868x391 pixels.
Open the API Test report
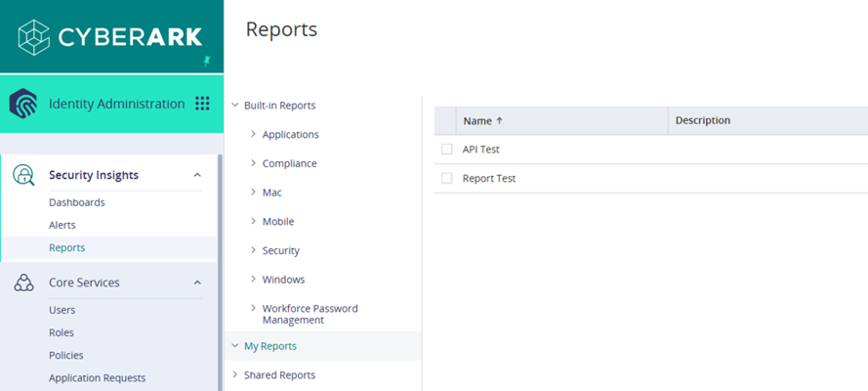pyautogui.click(x=481, y=150)
